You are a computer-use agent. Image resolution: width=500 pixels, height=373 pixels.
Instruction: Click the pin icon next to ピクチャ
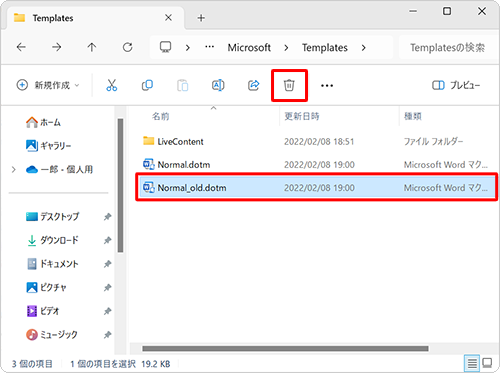(x=107, y=287)
